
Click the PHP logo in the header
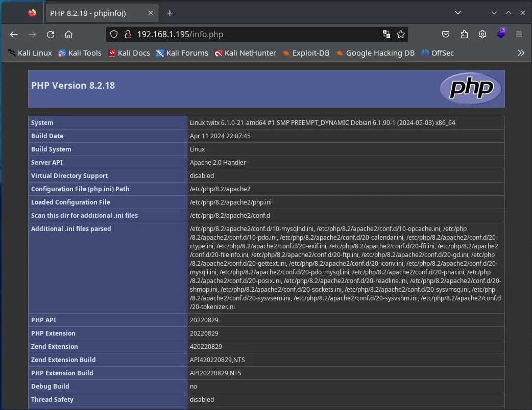(x=471, y=88)
